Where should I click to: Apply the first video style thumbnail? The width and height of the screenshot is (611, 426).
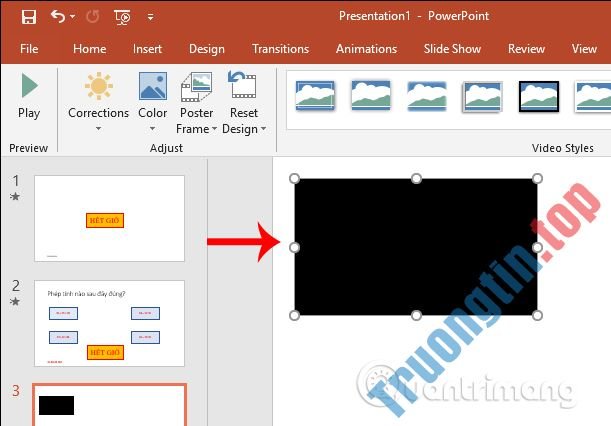315,95
